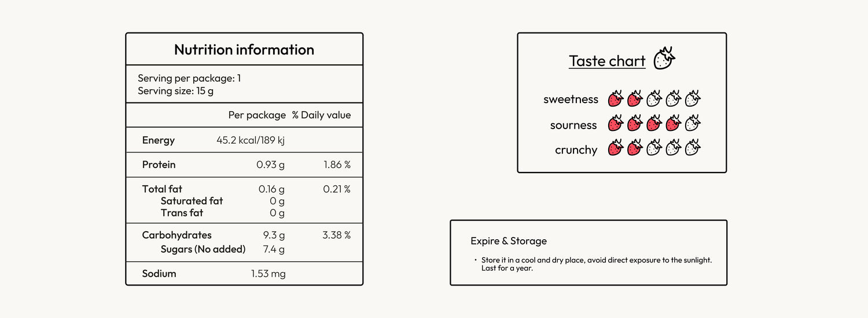Select the fourth sourness strawberry

pyautogui.click(x=673, y=123)
